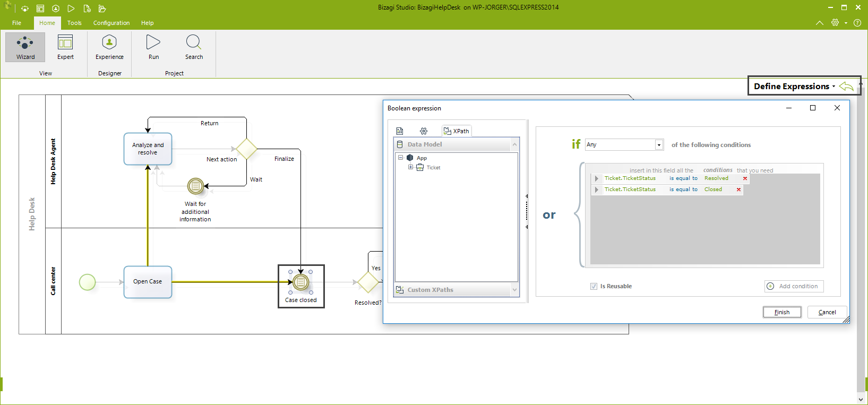This screenshot has height=405, width=868.
Task: Open the File menu
Action: 17,23
